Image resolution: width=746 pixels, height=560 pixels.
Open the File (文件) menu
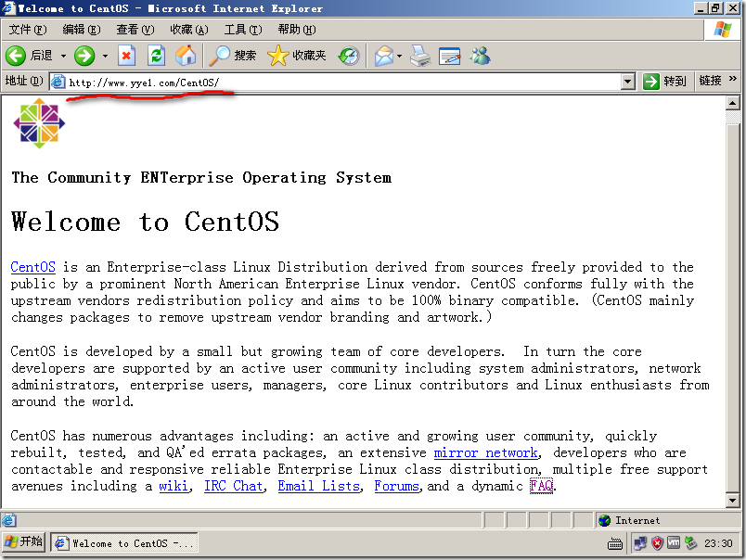click(28, 30)
